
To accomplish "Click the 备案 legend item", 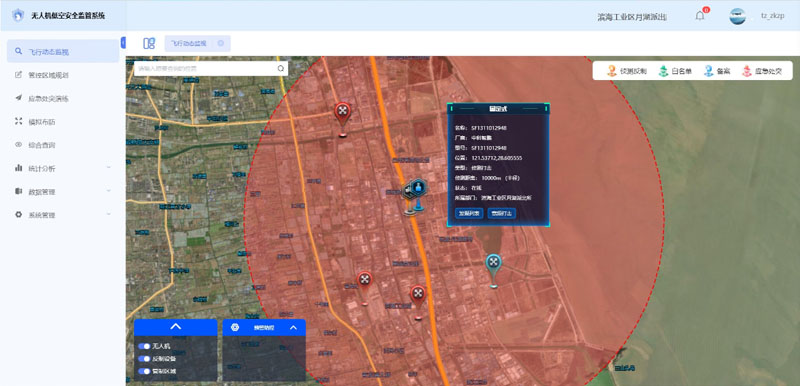I will (717, 71).
